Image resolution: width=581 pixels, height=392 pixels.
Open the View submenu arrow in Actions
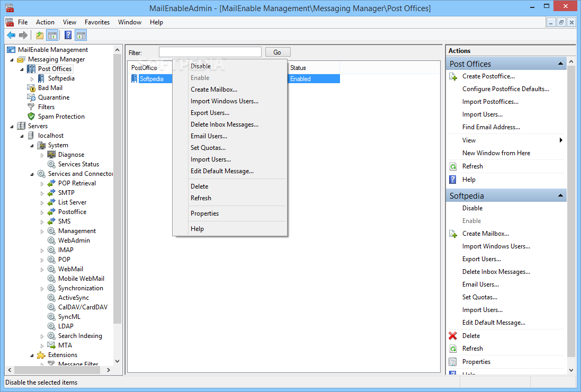(561, 140)
